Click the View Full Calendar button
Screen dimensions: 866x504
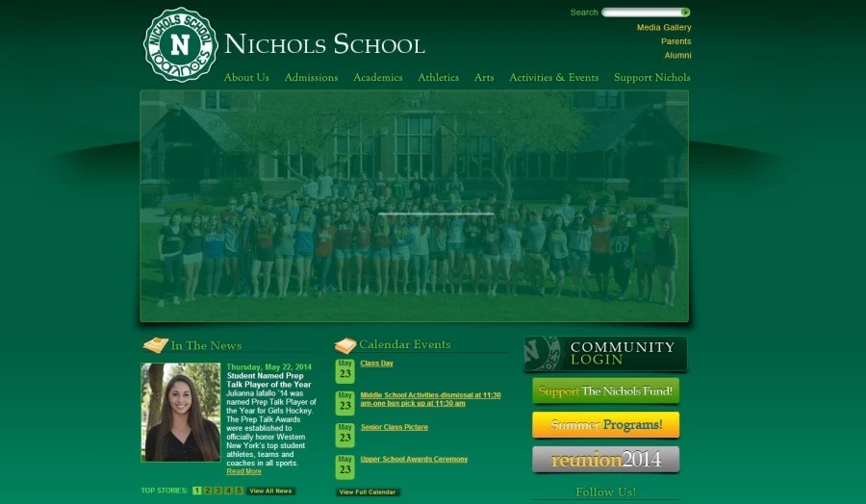[x=368, y=491]
